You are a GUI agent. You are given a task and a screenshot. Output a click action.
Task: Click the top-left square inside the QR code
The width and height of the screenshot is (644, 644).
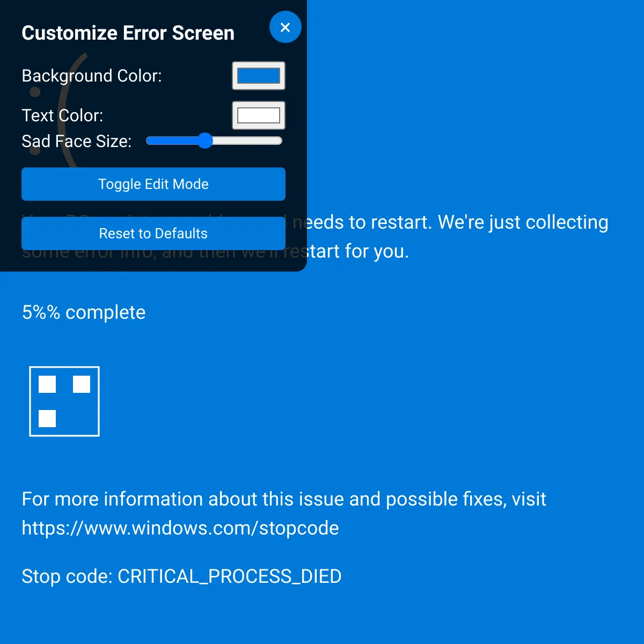(47, 384)
